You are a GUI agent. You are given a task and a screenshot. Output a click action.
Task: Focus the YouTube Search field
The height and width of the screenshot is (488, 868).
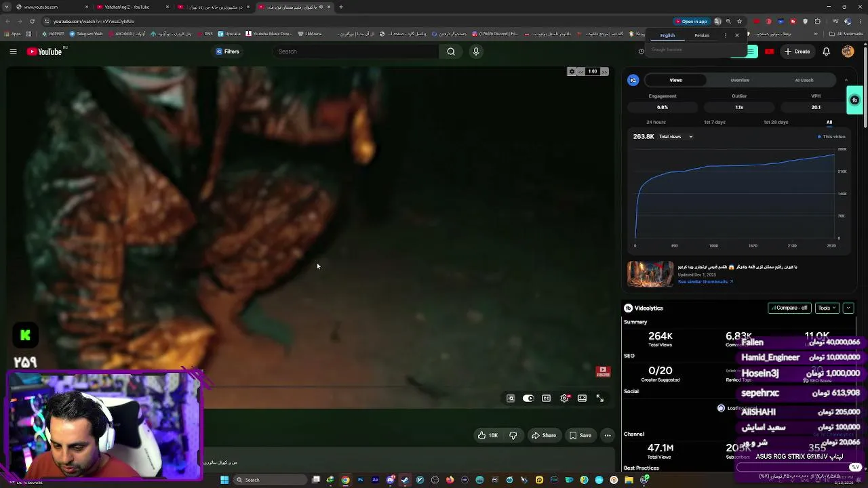click(x=355, y=52)
